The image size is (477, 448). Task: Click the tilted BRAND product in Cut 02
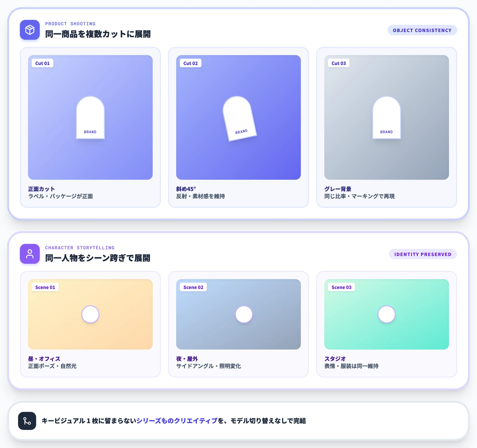239,119
